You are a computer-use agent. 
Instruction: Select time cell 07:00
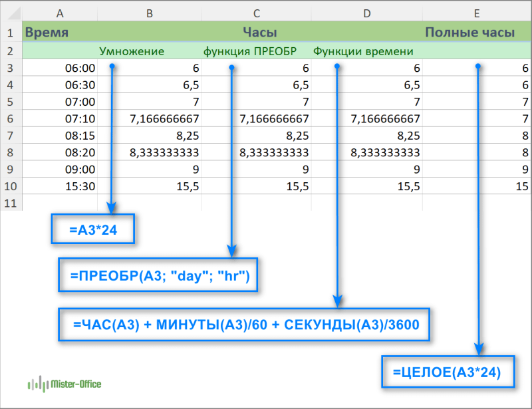[60, 102]
